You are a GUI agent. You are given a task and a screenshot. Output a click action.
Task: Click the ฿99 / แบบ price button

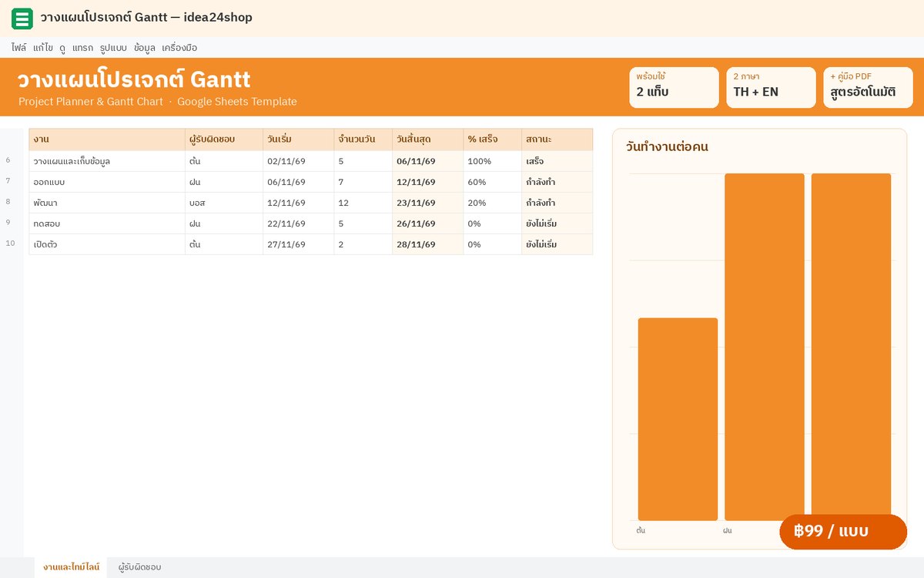pos(843,532)
